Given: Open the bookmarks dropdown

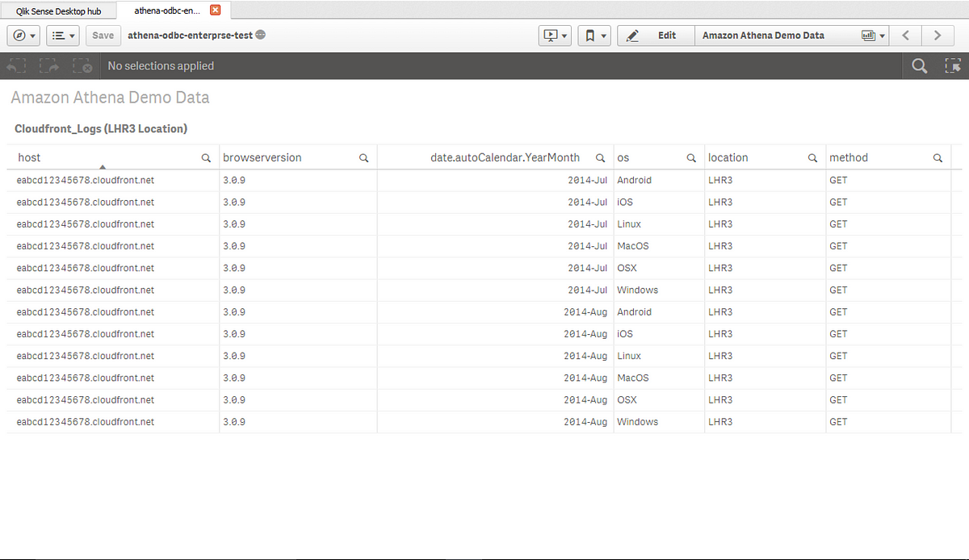Looking at the screenshot, I should 593,36.
